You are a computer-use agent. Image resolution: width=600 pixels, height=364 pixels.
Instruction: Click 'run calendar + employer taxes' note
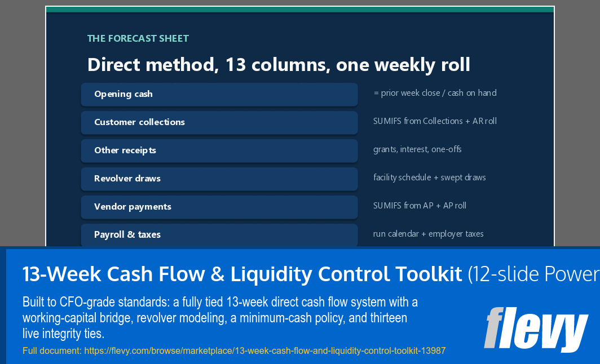click(429, 234)
